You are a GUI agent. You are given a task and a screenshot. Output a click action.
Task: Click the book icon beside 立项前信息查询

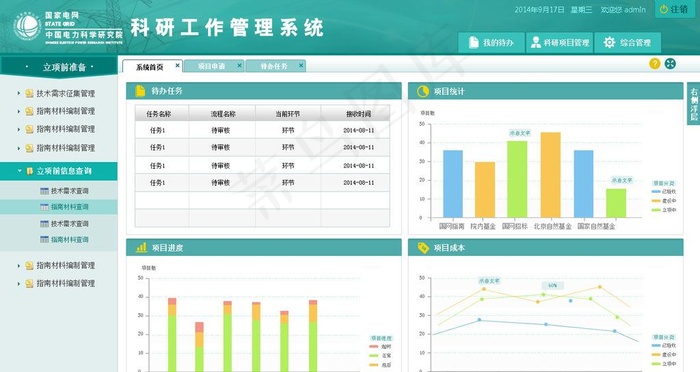(29, 171)
